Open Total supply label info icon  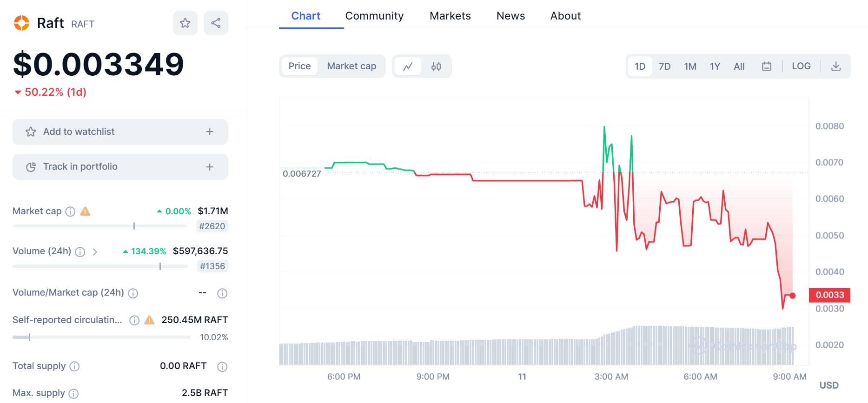click(74, 366)
